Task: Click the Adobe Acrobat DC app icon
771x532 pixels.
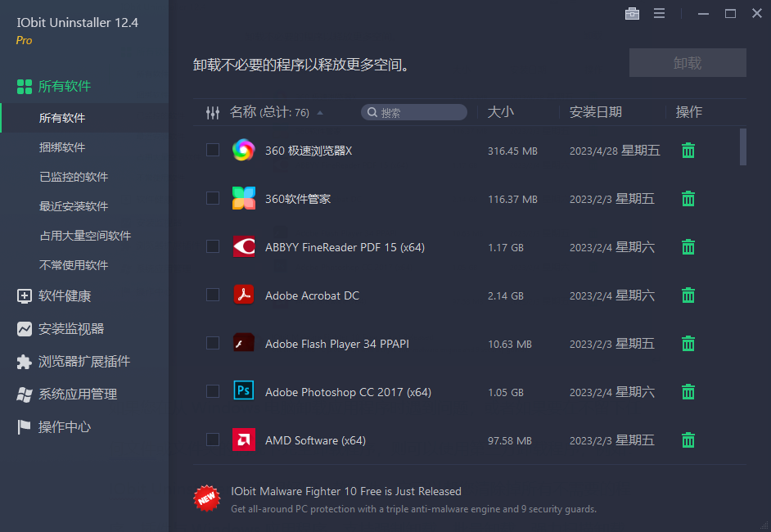Action: 243,295
